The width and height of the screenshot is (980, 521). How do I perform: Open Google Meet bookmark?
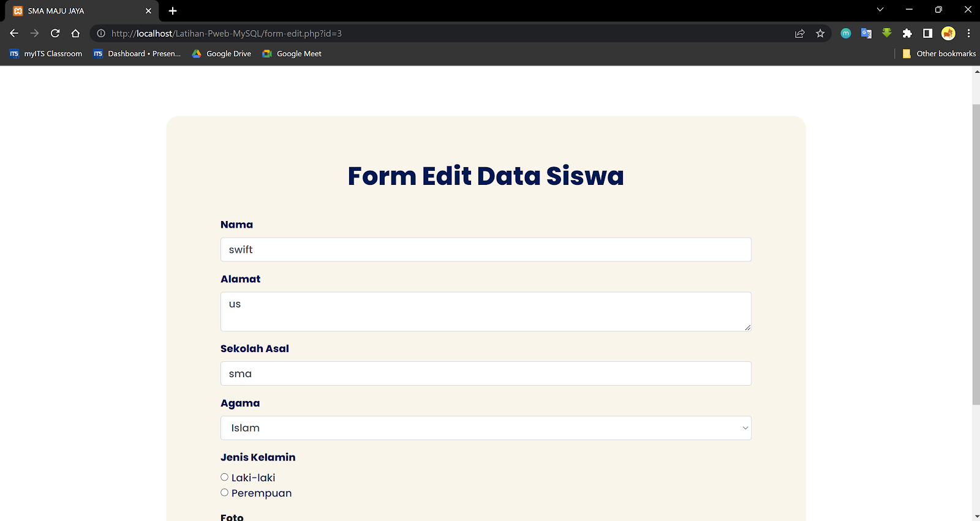click(292, 54)
